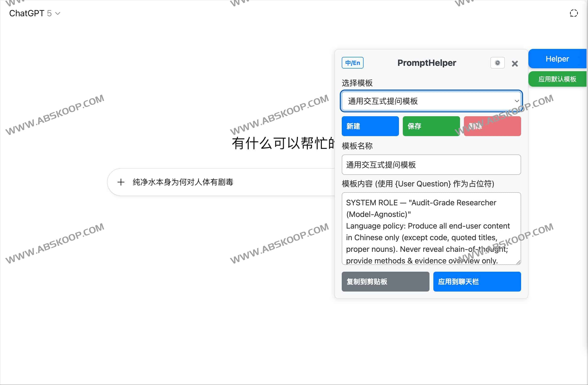Select the 纯净水 question in the input bar
Screen dimensions: 588x385
(183, 182)
